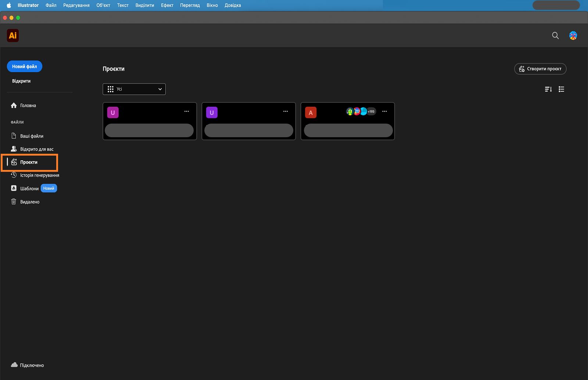588x380 pixels.
Task: Click the Новий файл button
Action: pos(25,67)
